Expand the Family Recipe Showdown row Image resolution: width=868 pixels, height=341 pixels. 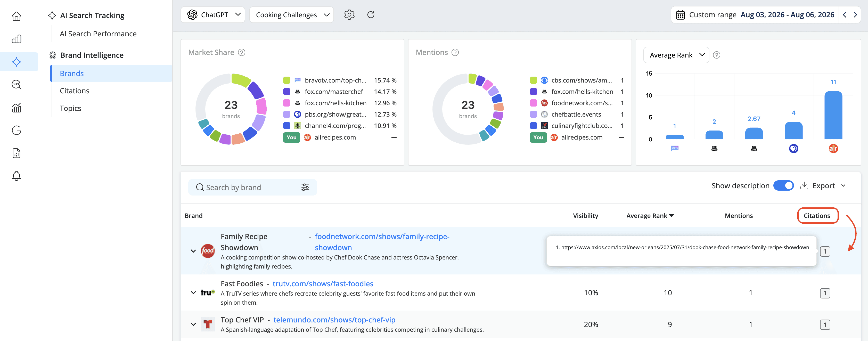coord(193,251)
